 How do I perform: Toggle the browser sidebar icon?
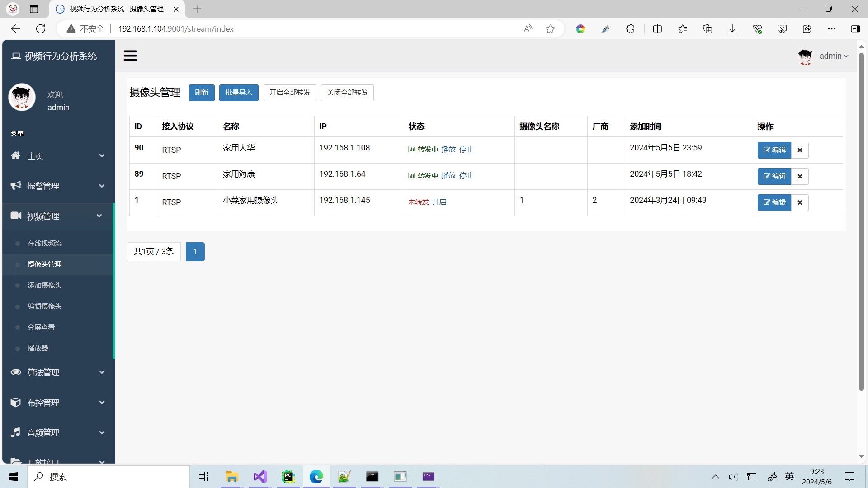click(855, 29)
